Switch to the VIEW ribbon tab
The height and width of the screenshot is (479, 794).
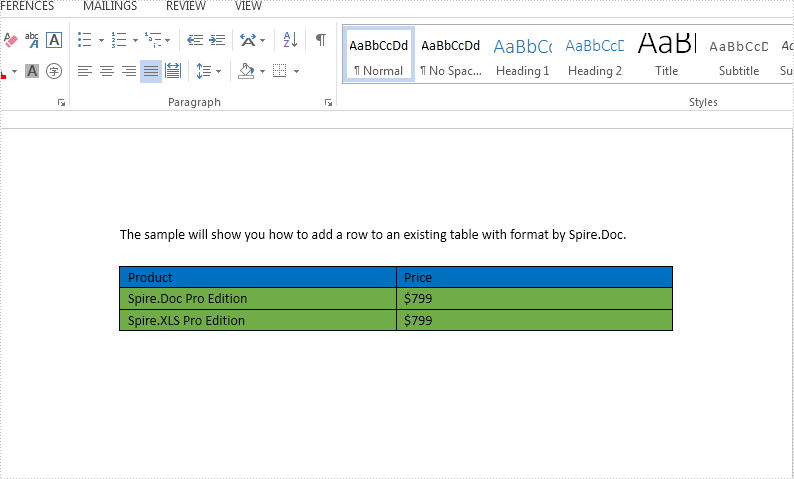pos(248,6)
